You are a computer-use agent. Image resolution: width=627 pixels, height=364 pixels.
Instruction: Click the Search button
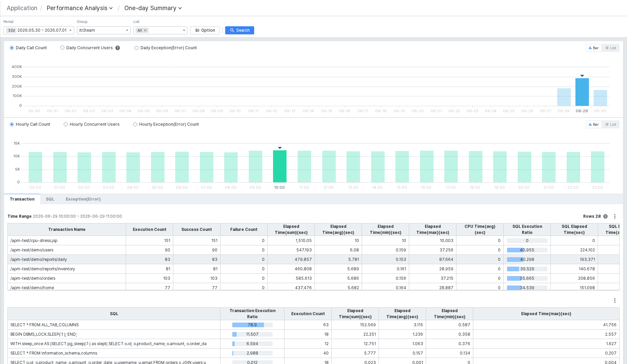tap(240, 30)
